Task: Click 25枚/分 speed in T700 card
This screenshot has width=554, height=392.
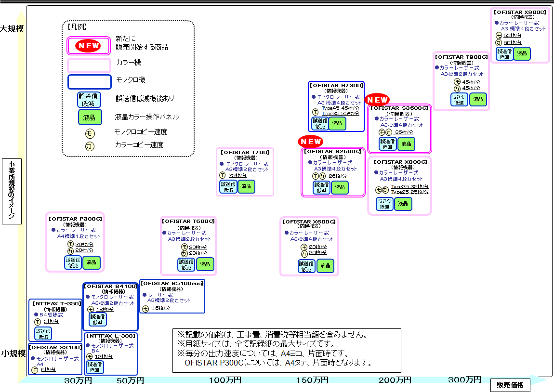Action: pos(237,175)
